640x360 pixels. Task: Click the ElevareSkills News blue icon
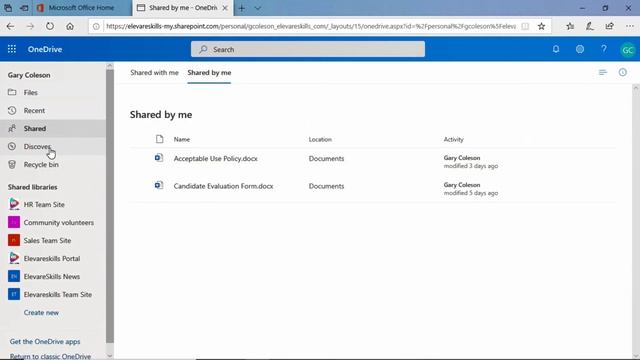(14, 276)
